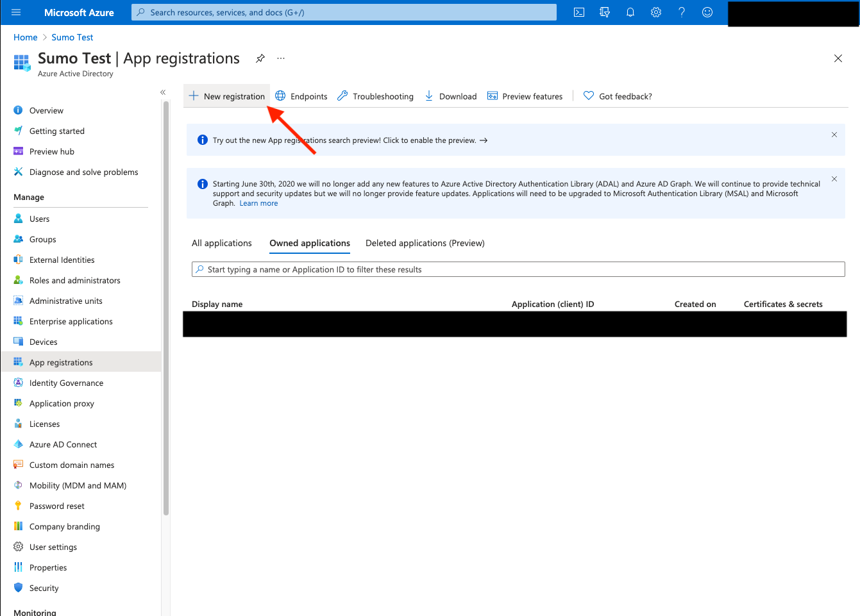Open the hamburger menu
The height and width of the screenshot is (616, 860).
(x=16, y=12)
